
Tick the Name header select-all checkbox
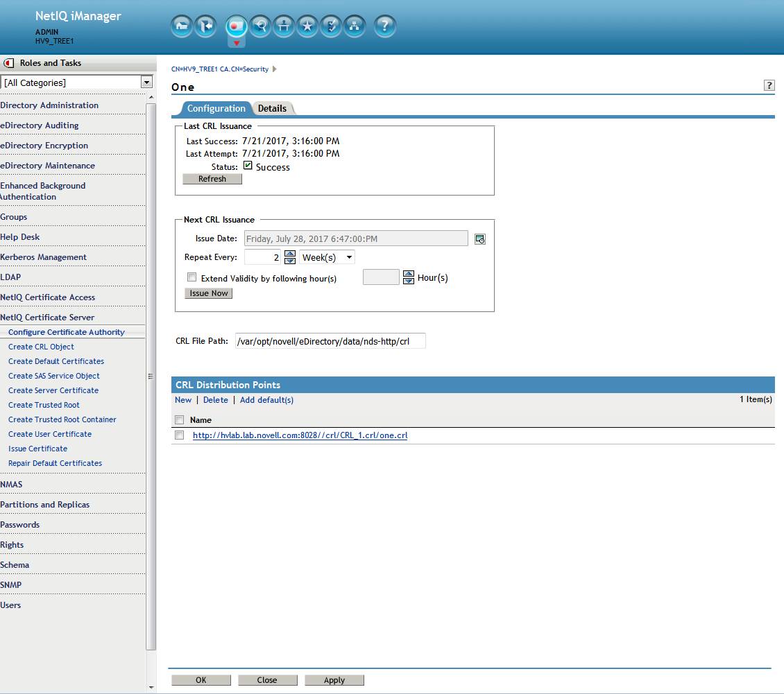click(180, 419)
